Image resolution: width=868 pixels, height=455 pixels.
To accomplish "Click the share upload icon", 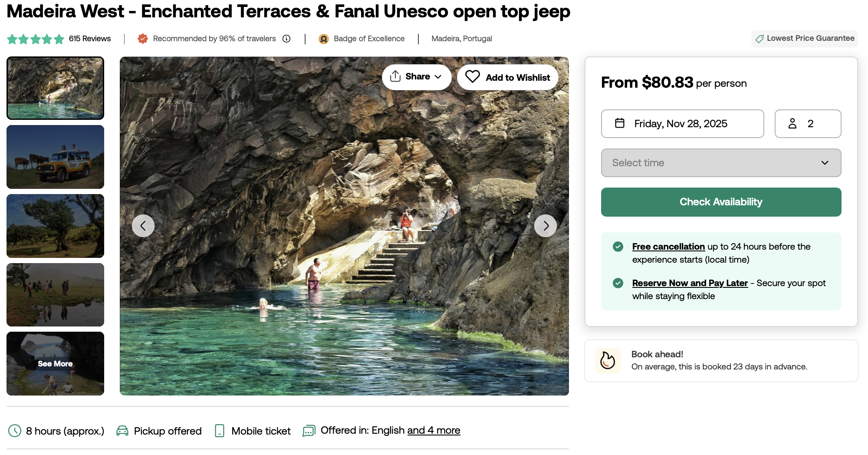I will tap(395, 76).
